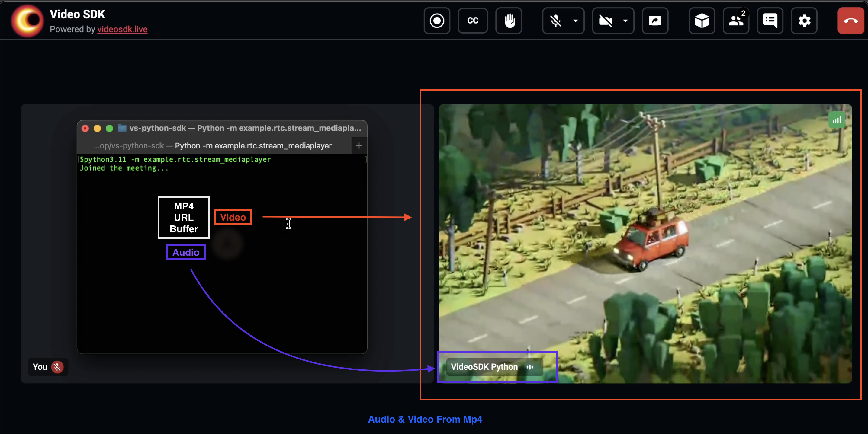Click the 'Joined the meeting...' terminal line
Screen dimensions: 868x434
[x=124, y=168]
